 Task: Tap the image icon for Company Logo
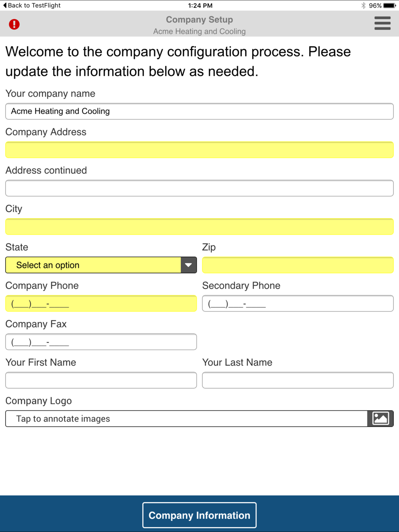[x=380, y=418]
